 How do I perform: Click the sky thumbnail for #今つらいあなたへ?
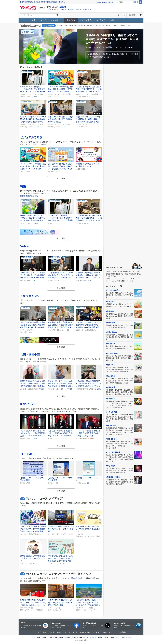point(138,293)
